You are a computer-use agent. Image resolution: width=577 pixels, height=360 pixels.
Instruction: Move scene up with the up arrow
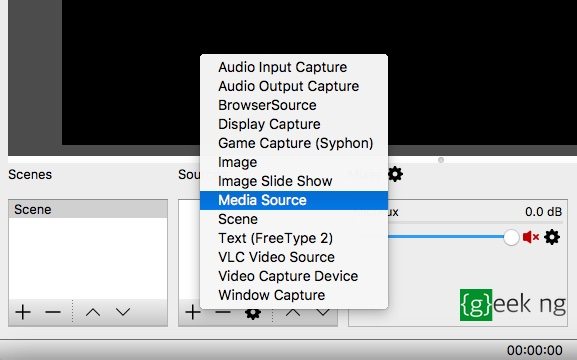point(93,312)
